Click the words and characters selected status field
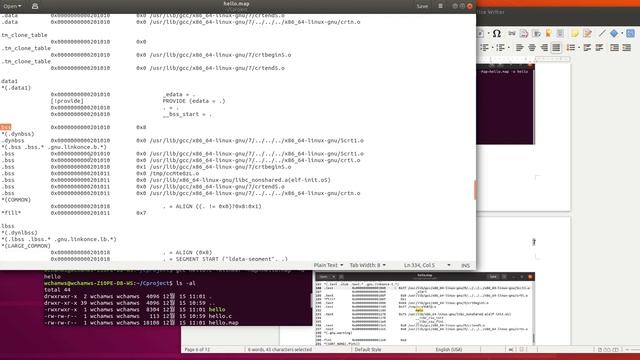 click(x=280, y=350)
